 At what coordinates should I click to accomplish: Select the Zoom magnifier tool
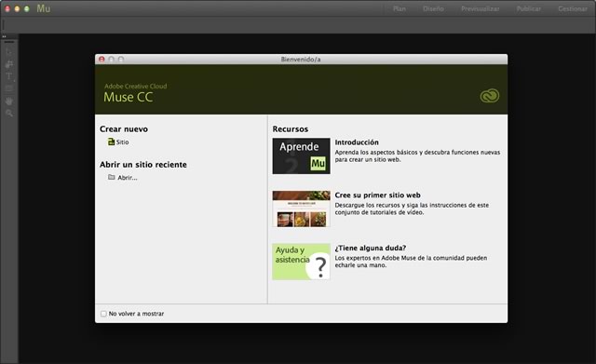pyautogui.click(x=9, y=114)
